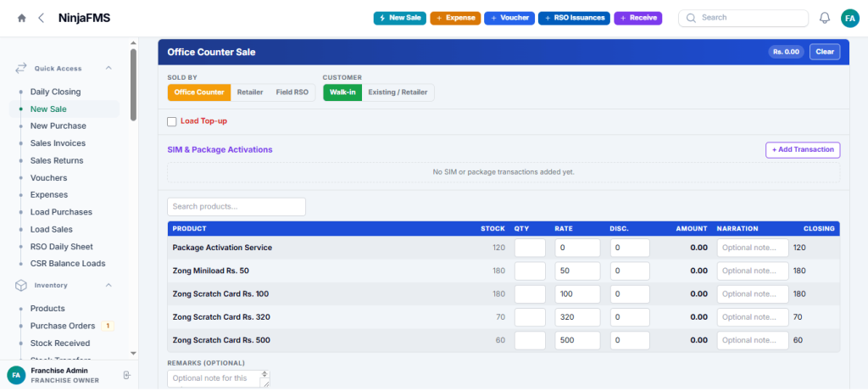
Task: Open New Purchase in sidebar
Action: coord(58,126)
